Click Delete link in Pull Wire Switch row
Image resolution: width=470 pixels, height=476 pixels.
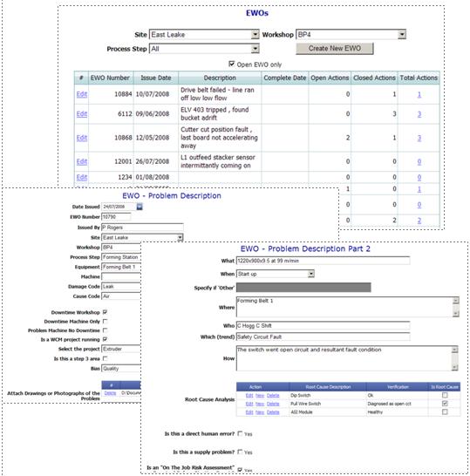pyautogui.click(x=273, y=404)
